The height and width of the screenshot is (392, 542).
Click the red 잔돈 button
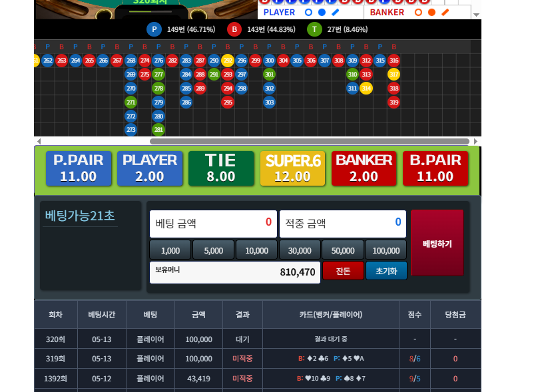pyautogui.click(x=343, y=271)
